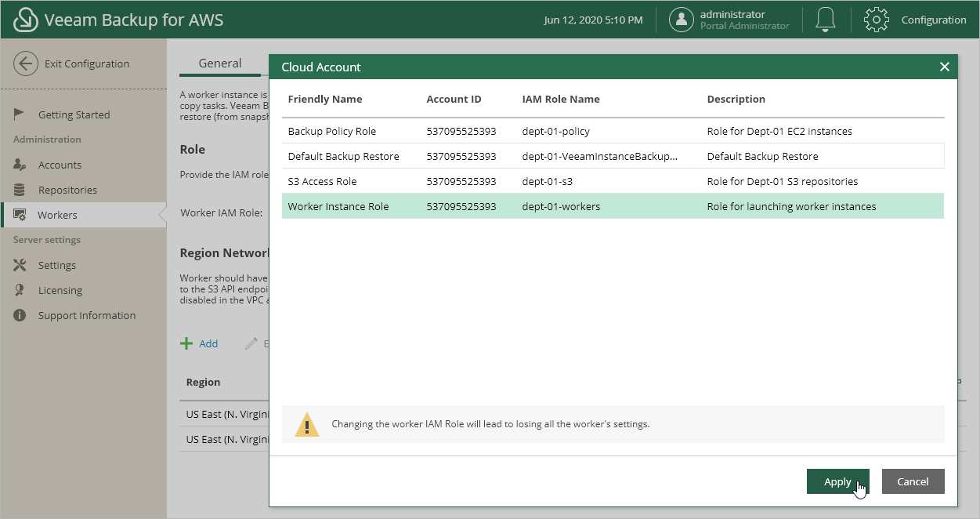
Task: Click the Settings tools icon
Action: pyautogui.click(x=20, y=265)
